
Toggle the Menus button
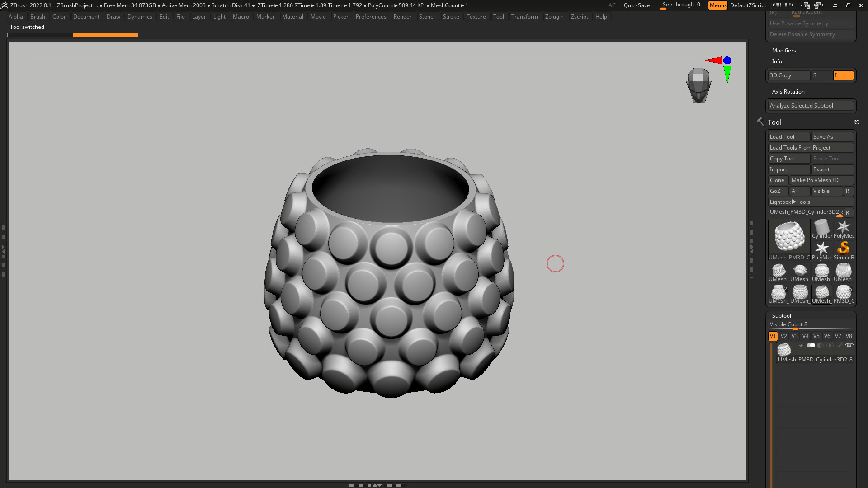(x=717, y=5)
